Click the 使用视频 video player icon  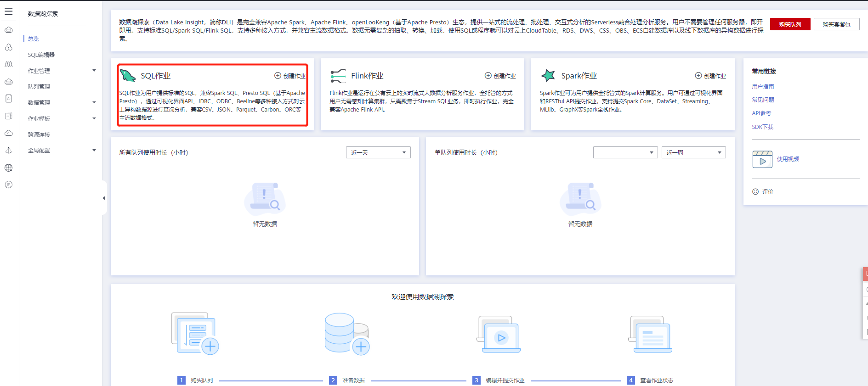(x=762, y=159)
